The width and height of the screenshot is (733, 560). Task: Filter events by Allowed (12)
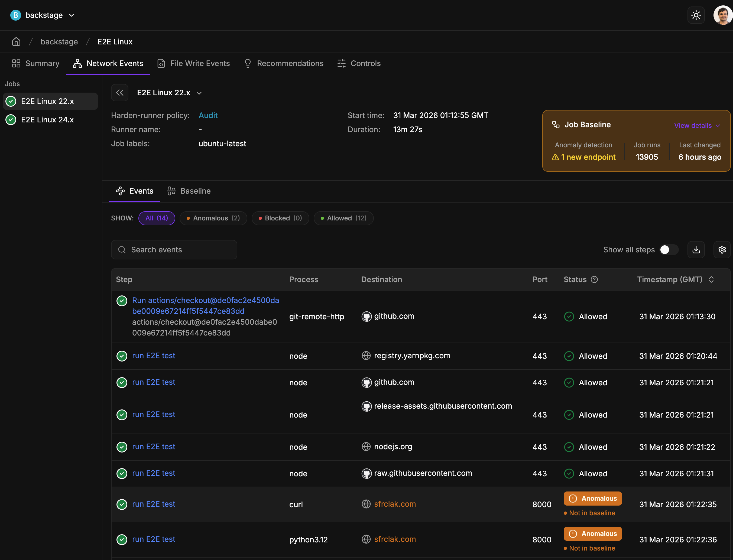pyautogui.click(x=343, y=218)
